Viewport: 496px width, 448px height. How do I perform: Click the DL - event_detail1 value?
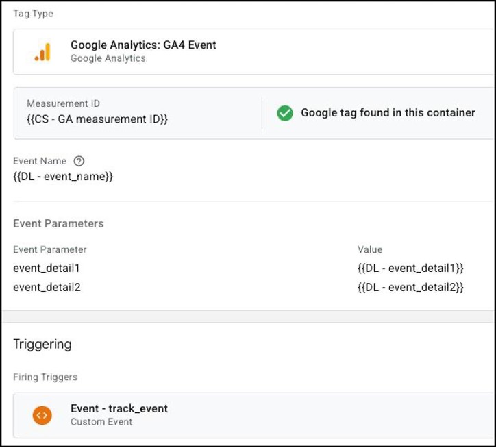coord(410,268)
